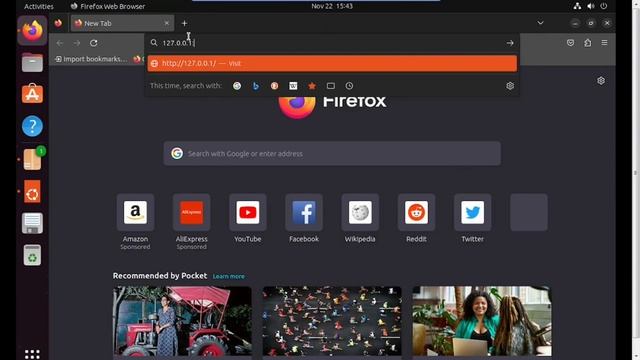Open the removable disk icon in dock

(32, 223)
